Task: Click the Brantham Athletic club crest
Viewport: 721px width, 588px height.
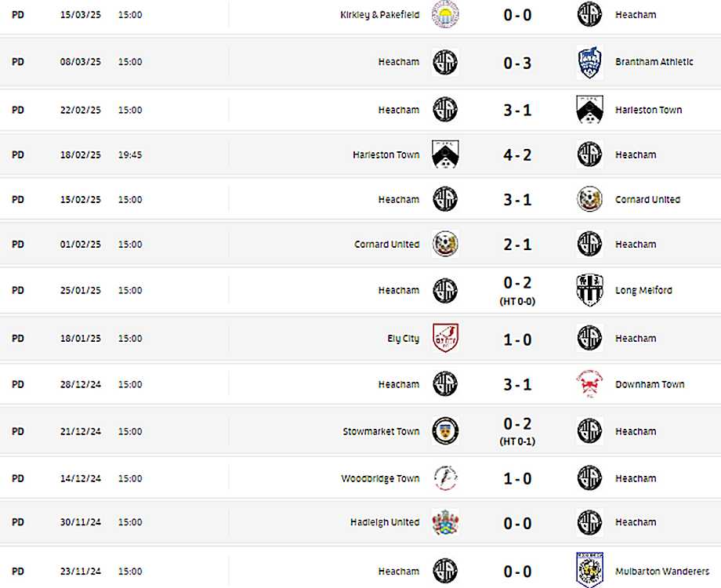Action: [589, 62]
